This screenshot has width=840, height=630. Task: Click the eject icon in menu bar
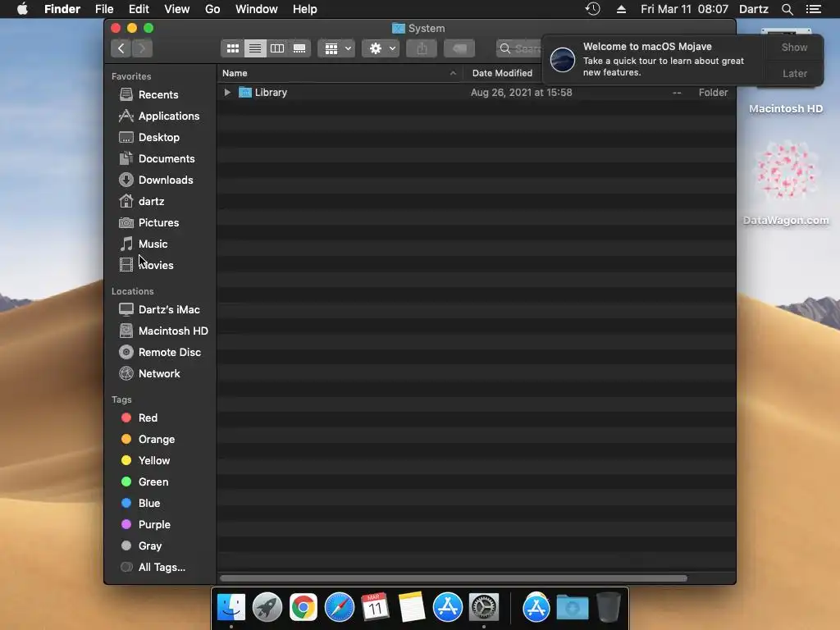(622, 9)
